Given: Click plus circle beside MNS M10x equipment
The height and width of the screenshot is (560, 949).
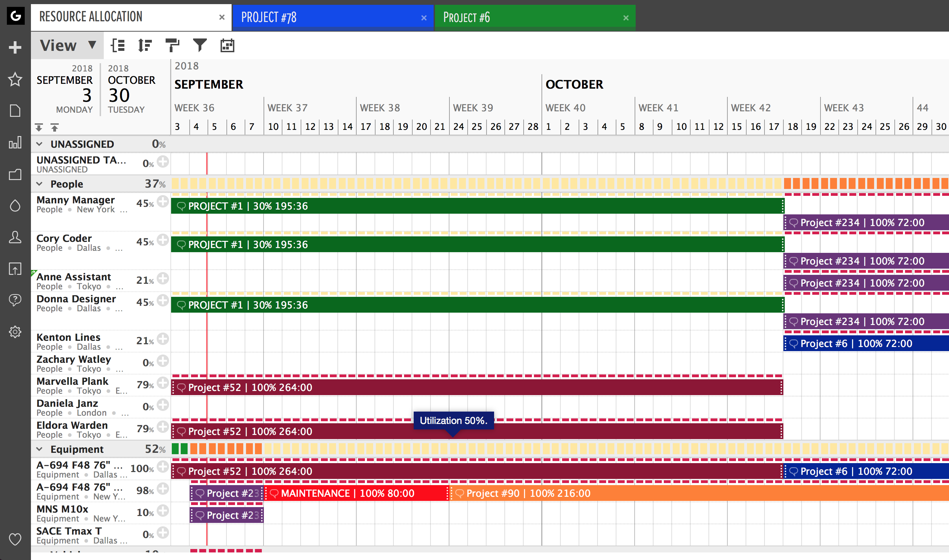Looking at the screenshot, I should (x=163, y=511).
